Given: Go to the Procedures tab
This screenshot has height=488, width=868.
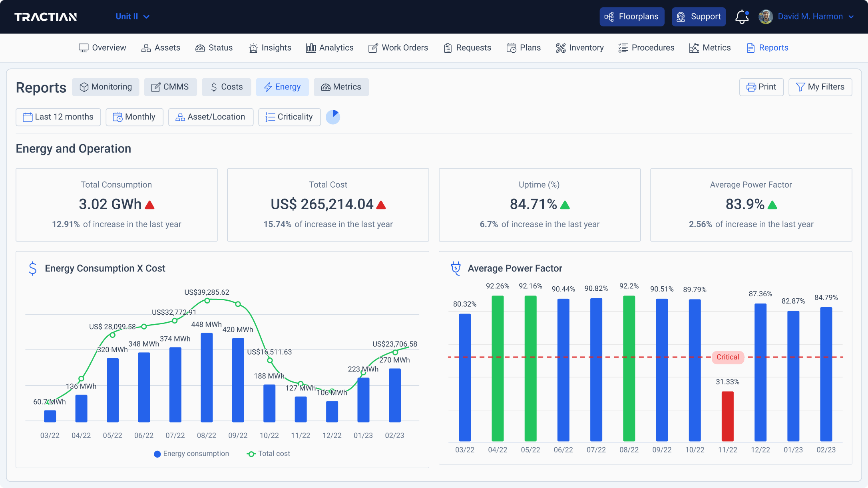Looking at the screenshot, I should point(646,48).
